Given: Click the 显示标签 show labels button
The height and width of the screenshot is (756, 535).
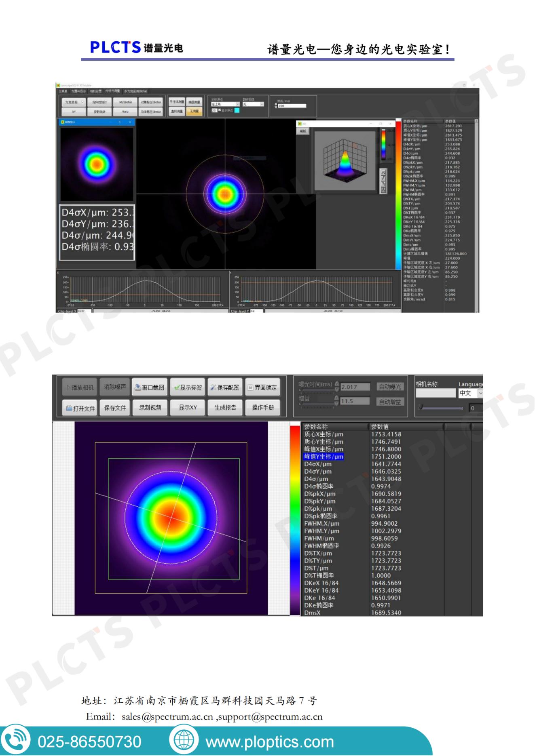Looking at the screenshot, I should pos(188,387).
